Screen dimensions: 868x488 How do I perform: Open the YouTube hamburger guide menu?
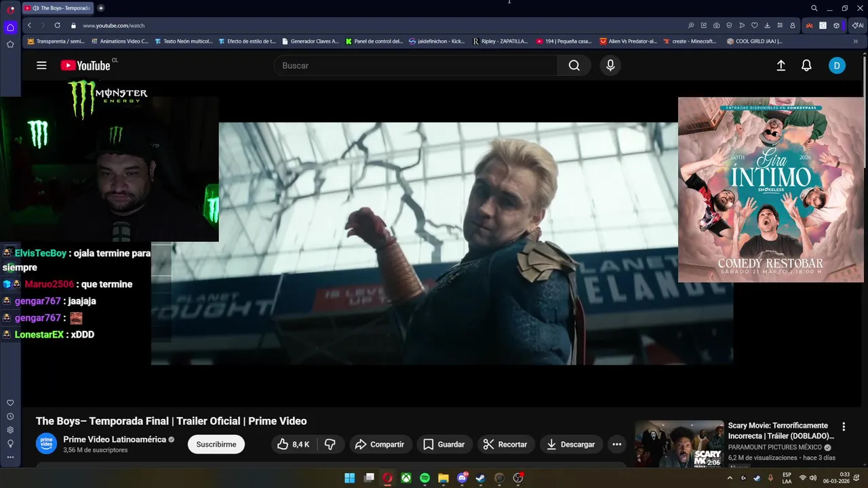point(41,66)
